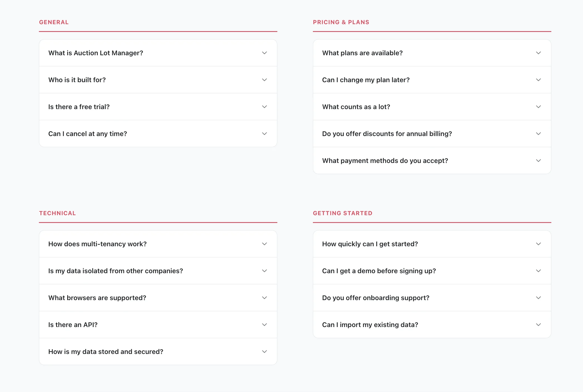Open 'Can I change my plan later?' question
The image size is (583, 392).
(366, 80)
